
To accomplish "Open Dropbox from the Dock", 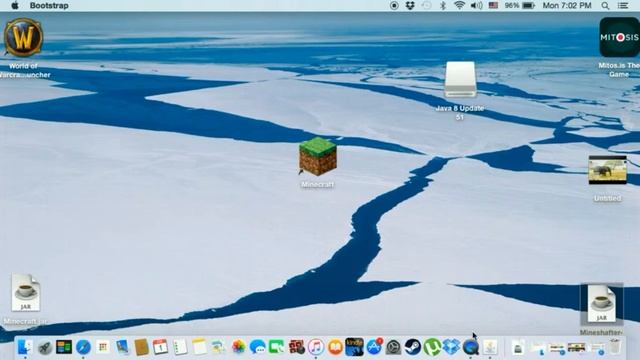I will 451,347.
